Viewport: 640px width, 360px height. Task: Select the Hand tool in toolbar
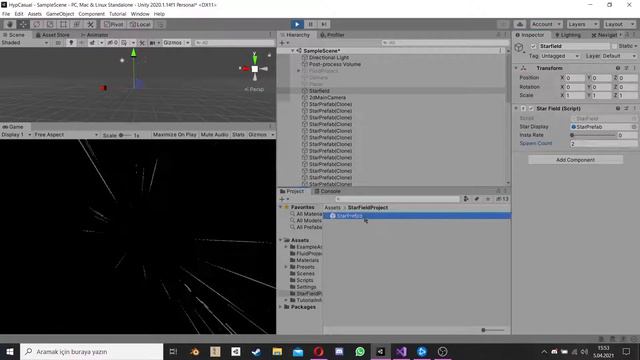point(10,24)
